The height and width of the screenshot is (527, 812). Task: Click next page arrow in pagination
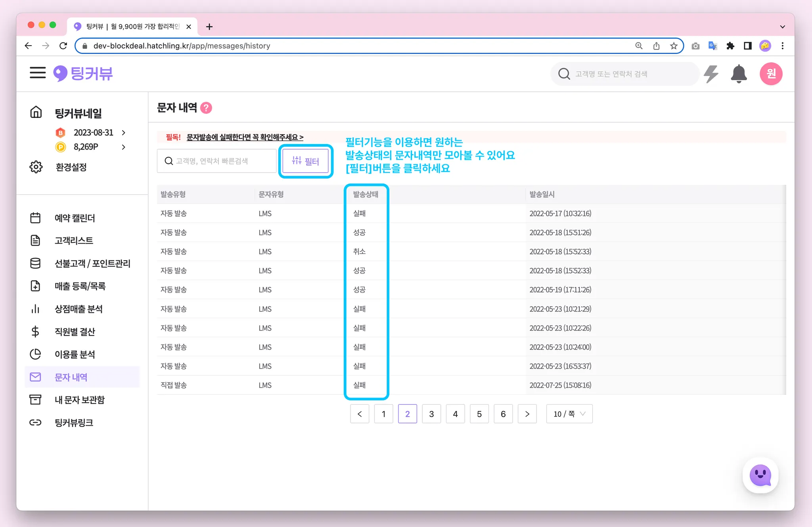tap(527, 414)
